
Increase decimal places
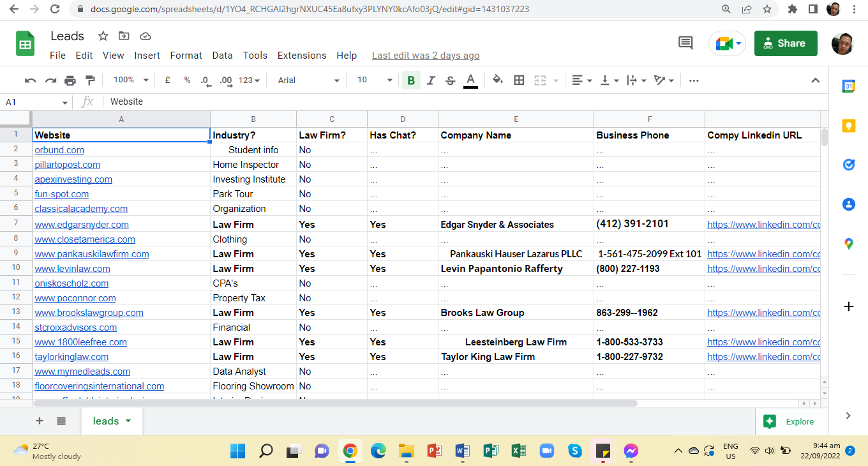226,80
